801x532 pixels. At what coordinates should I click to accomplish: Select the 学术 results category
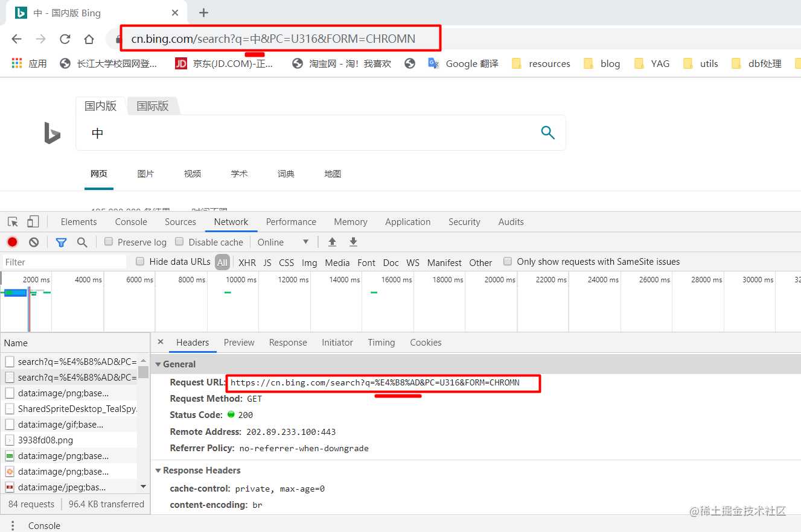point(239,174)
